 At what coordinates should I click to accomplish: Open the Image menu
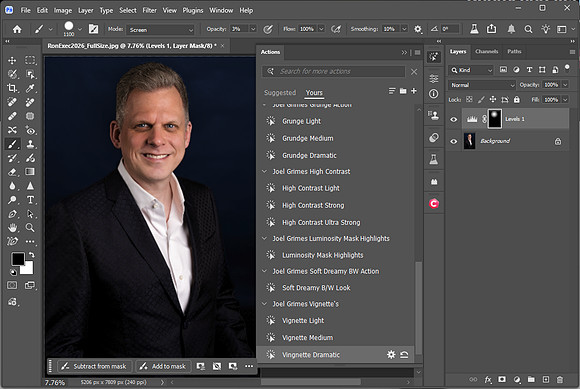point(63,10)
